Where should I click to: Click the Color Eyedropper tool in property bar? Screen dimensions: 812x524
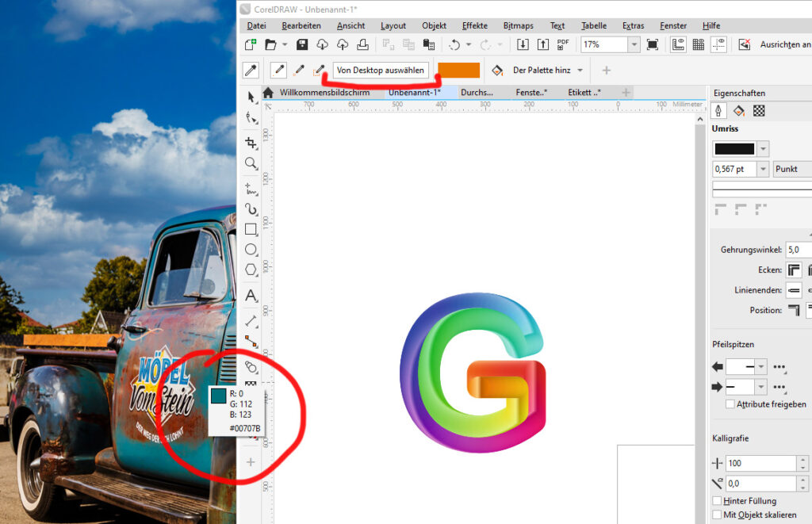pos(251,70)
